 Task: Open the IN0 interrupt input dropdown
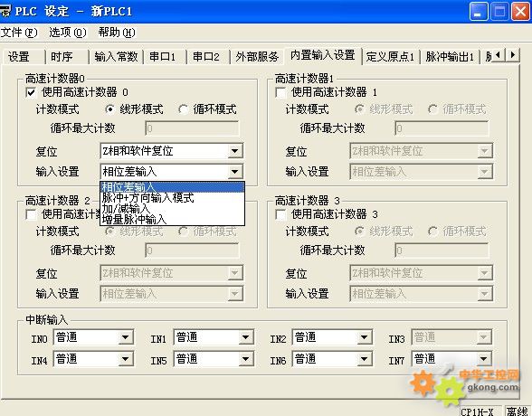click(93, 337)
